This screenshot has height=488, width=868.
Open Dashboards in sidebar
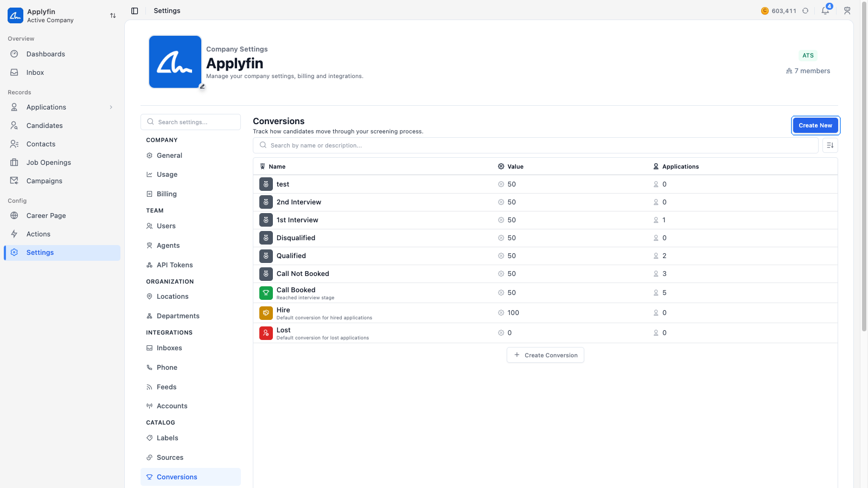pyautogui.click(x=62, y=54)
